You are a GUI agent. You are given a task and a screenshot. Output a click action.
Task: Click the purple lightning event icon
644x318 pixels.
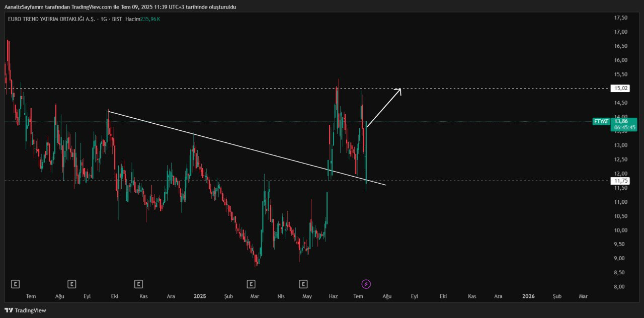tap(366, 284)
